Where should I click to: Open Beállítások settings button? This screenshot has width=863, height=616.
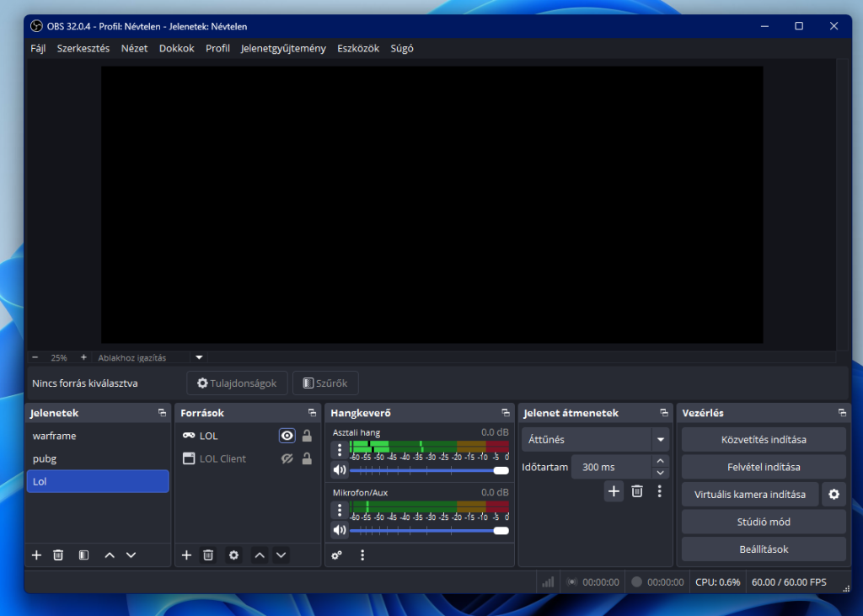[x=763, y=549]
